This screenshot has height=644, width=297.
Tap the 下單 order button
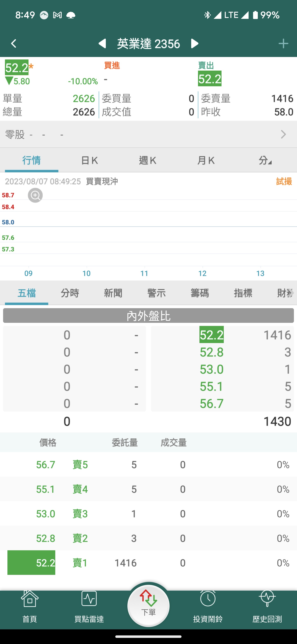(x=148, y=606)
